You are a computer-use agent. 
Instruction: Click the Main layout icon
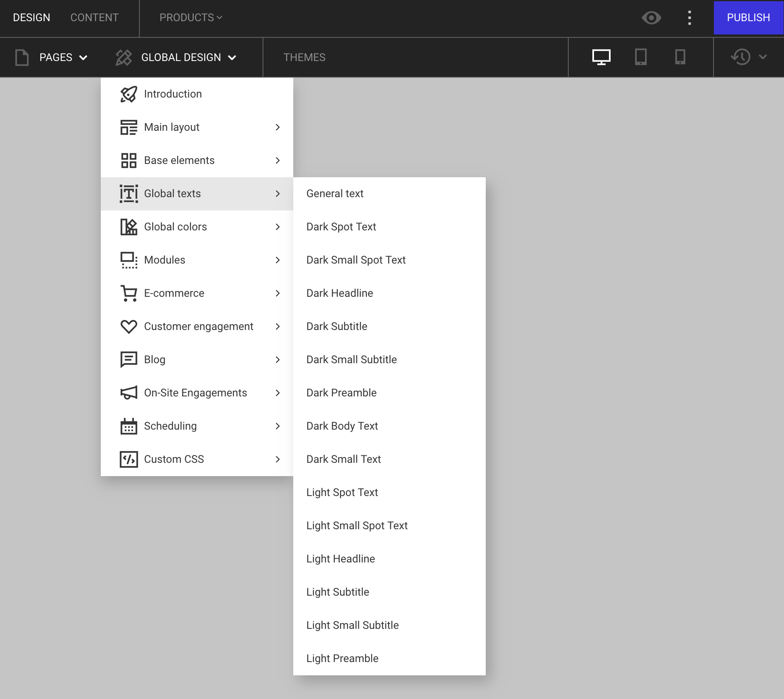(129, 127)
